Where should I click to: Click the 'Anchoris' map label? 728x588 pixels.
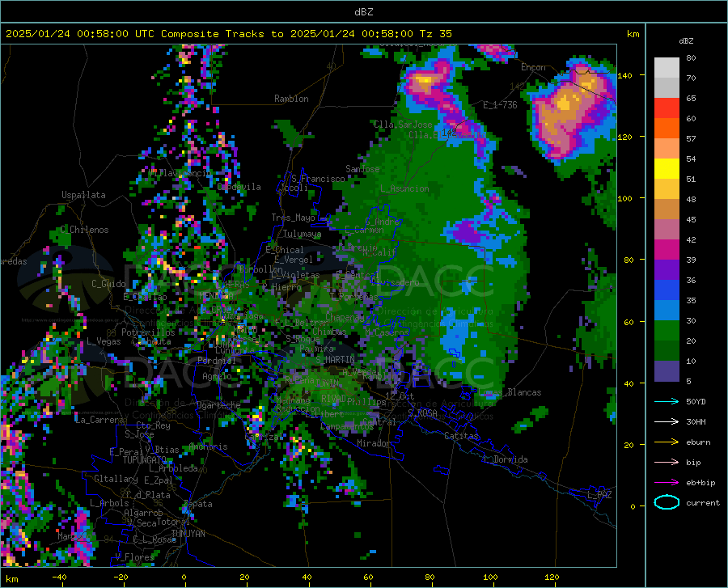(x=208, y=447)
